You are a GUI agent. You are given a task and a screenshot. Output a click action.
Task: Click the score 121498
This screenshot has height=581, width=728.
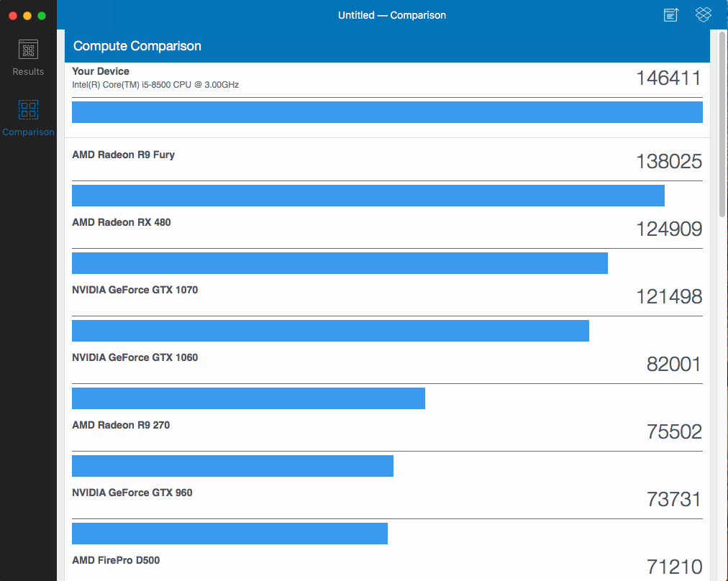point(669,296)
